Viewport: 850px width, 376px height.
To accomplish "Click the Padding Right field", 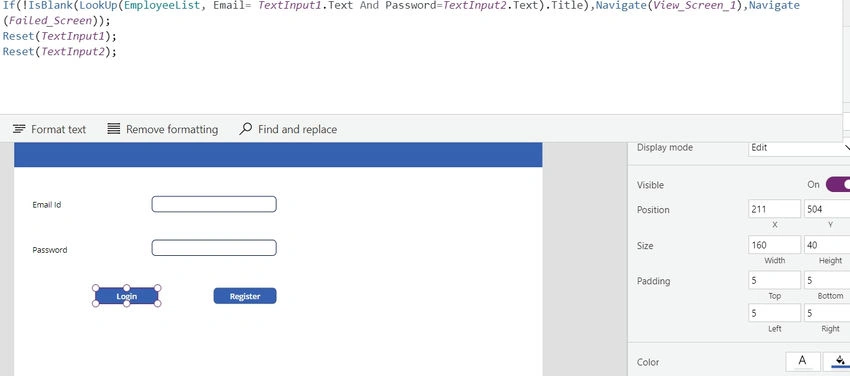I will (x=827, y=313).
